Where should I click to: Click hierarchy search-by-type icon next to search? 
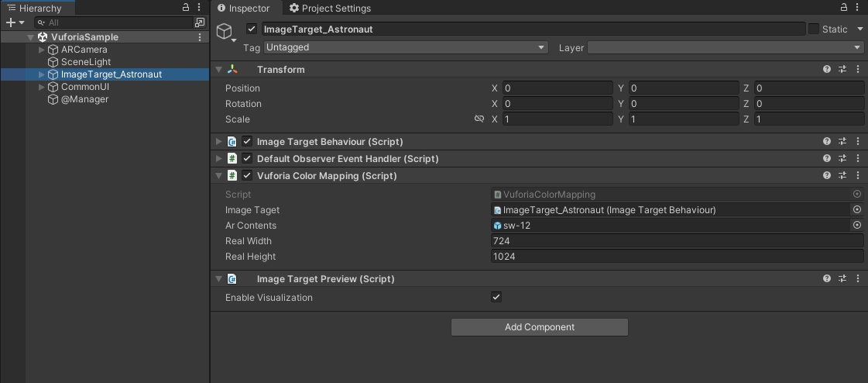[x=200, y=22]
